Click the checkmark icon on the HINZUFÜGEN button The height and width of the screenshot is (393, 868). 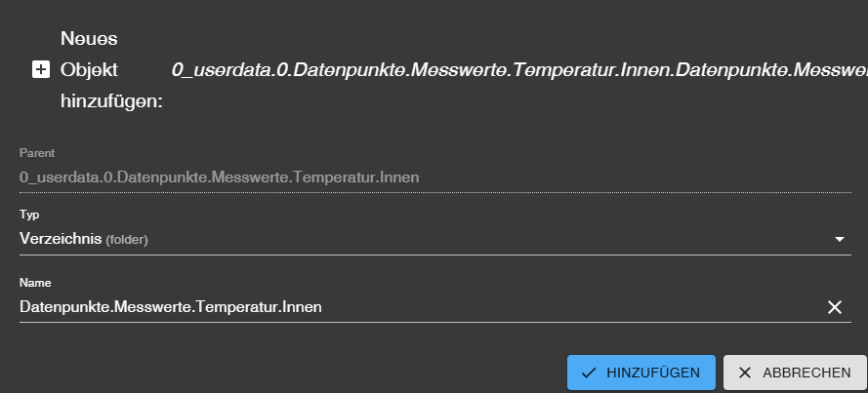[589, 373]
